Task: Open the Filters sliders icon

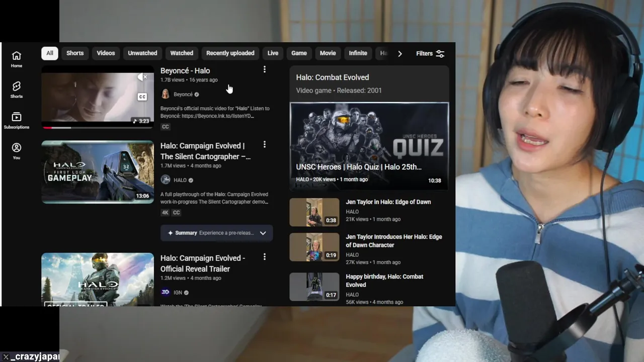Action: point(440,53)
